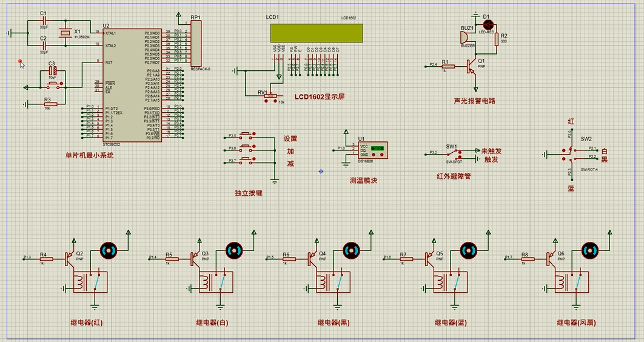
Task: Select capacitor C1 near the crystal
Action: (x=44, y=19)
